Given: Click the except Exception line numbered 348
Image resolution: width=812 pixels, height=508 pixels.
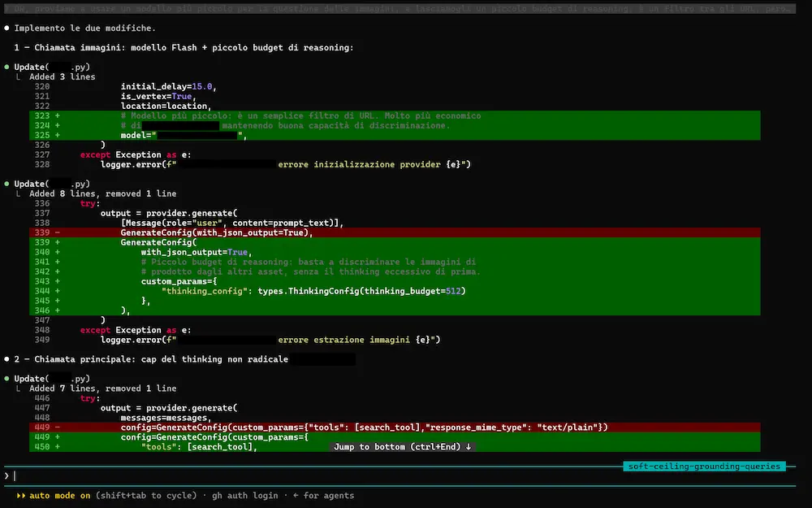Looking at the screenshot, I should point(136,330).
